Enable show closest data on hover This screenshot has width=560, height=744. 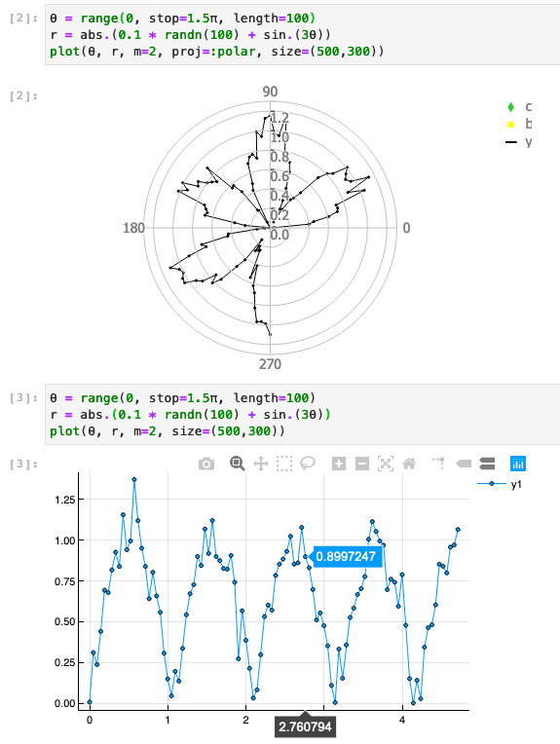click(464, 464)
